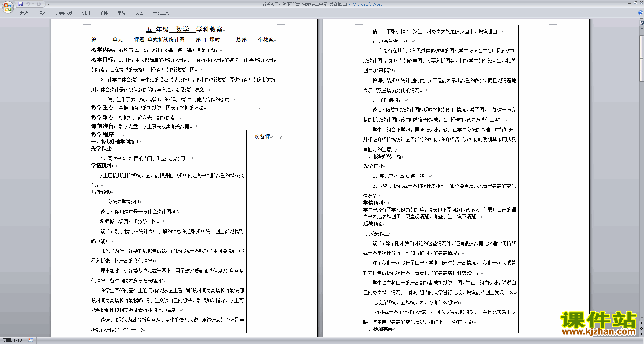Viewport: 644px width, 344px height.
Task: Click the page count 页面: 1/10
Action: 13,340
